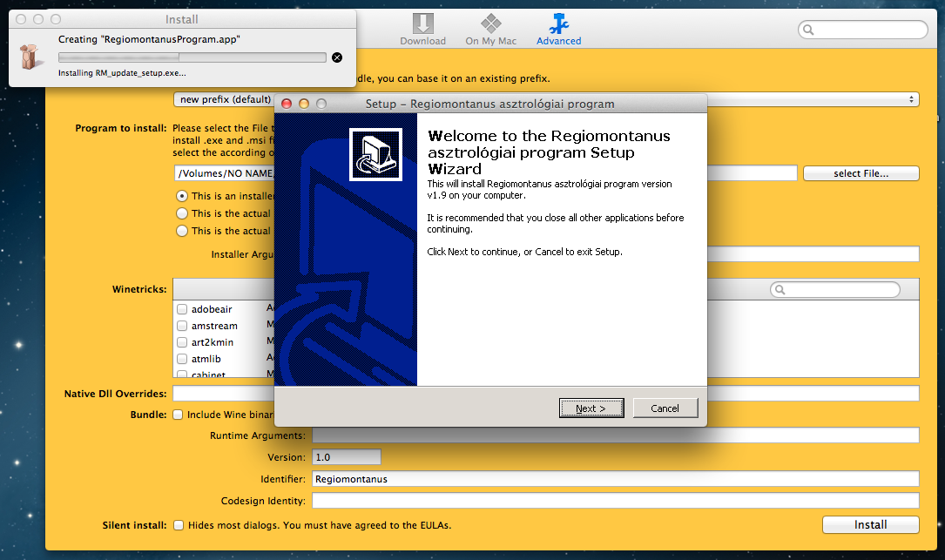Click the Native Dll Overrides field

pos(545,394)
